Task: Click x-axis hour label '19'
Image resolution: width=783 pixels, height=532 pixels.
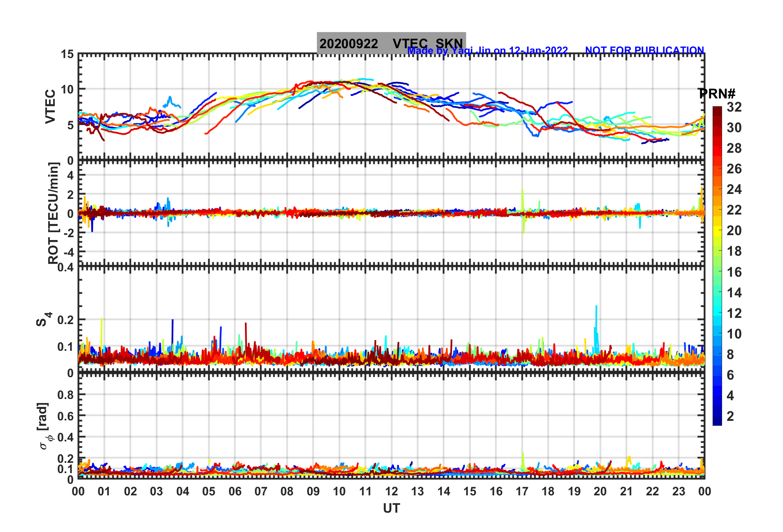Action: pos(574,491)
